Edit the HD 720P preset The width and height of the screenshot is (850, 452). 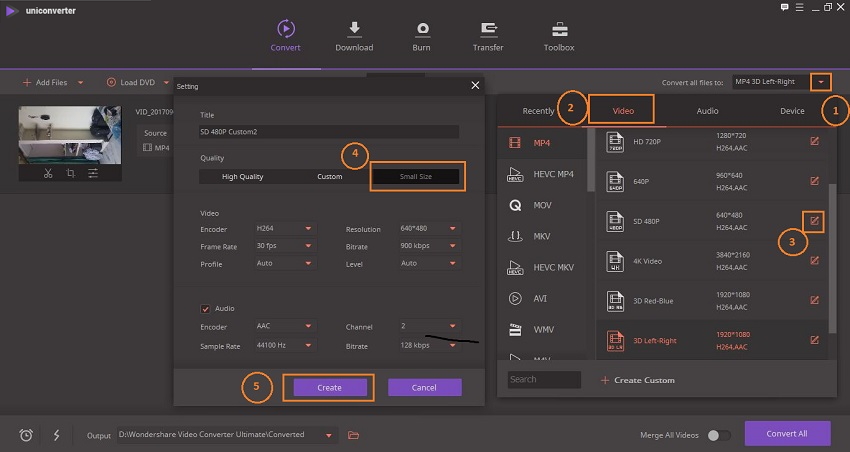click(814, 141)
